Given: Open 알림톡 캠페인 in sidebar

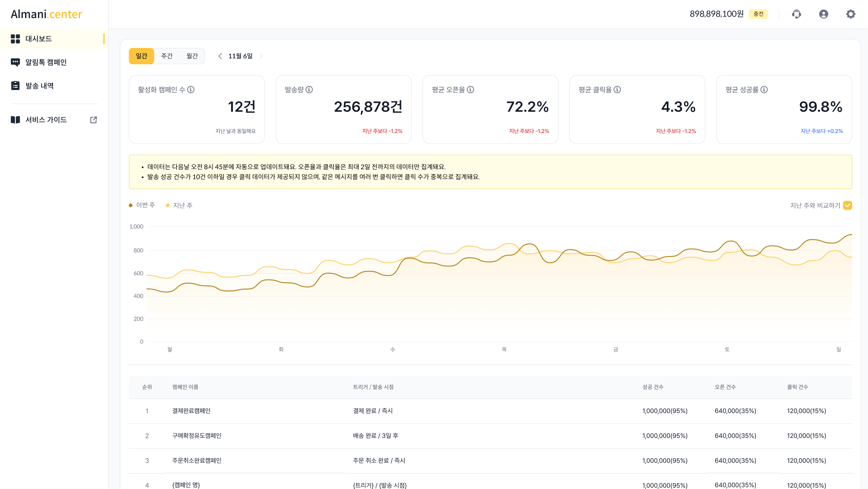Looking at the screenshot, I should pyautogui.click(x=46, y=62).
